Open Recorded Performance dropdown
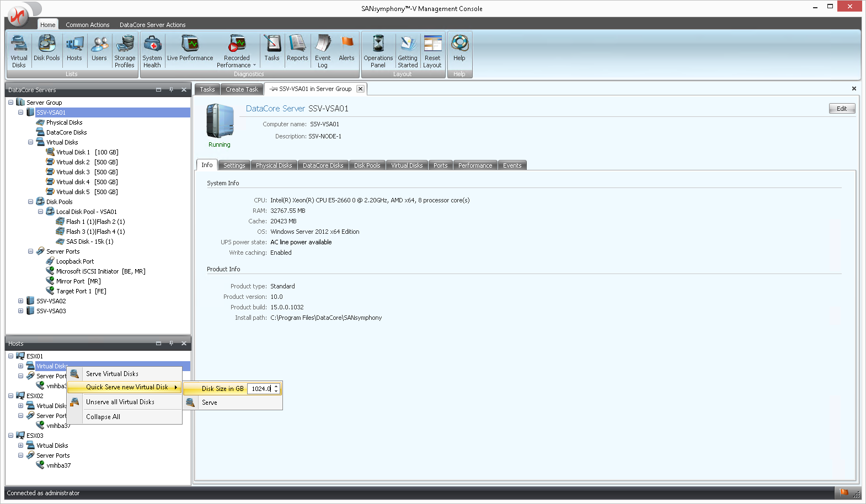 (237, 51)
